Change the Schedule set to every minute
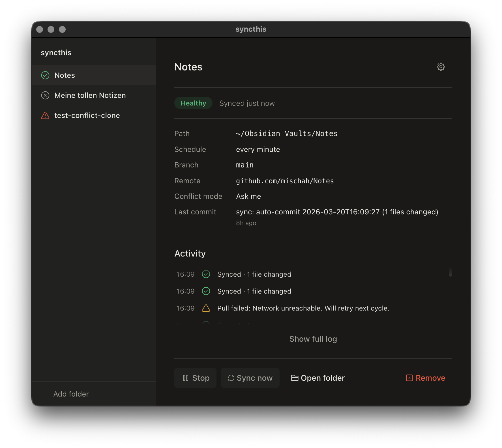The image size is (502, 448). coord(258,149)
